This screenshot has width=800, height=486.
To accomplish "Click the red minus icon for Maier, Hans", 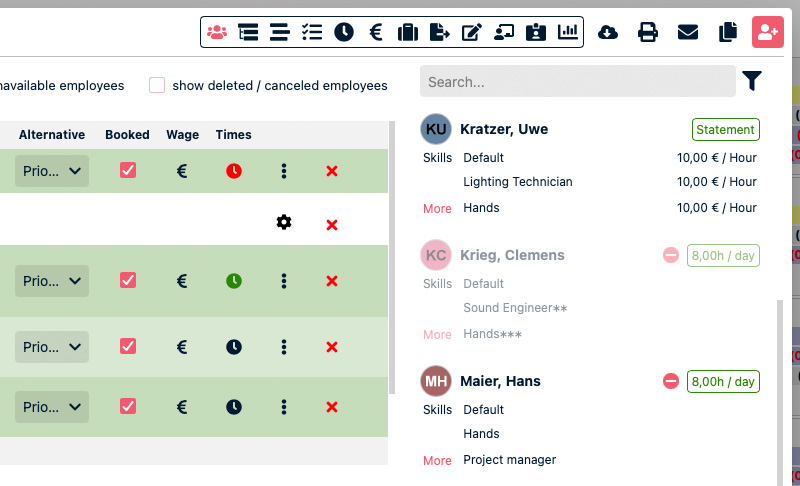I will coord(671,381).
